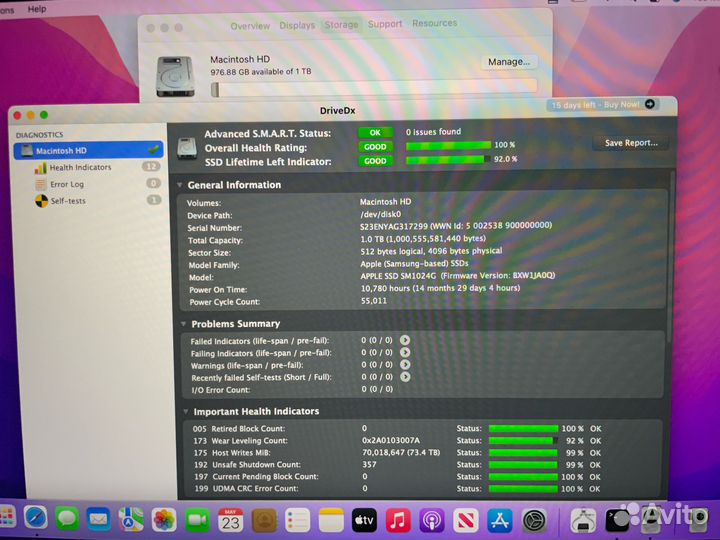Click Host Writes value 70,018,647 (73.4 TB)
This screenshot has height=540, width=720.
tap(401, 452)
